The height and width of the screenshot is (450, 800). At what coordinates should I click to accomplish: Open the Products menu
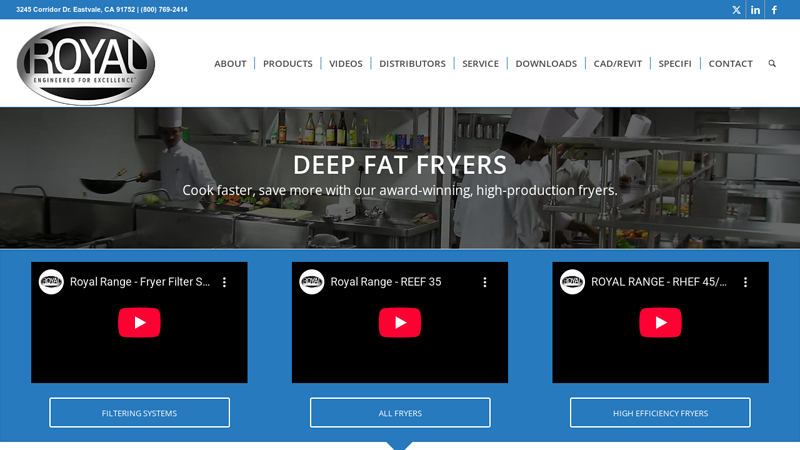288,64
